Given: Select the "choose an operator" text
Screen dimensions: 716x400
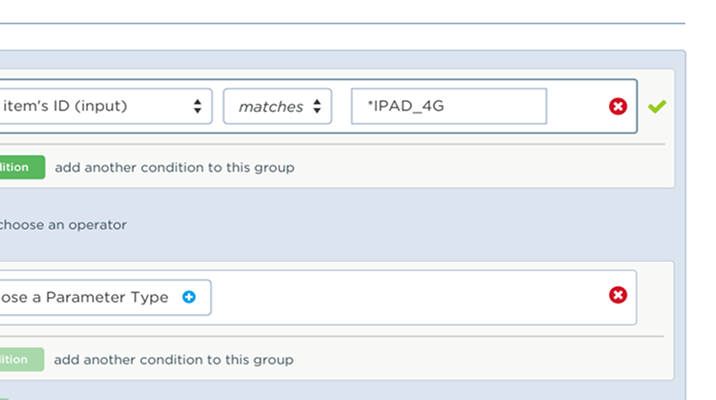Looking at the screenshot, I should tap(62, 225).
